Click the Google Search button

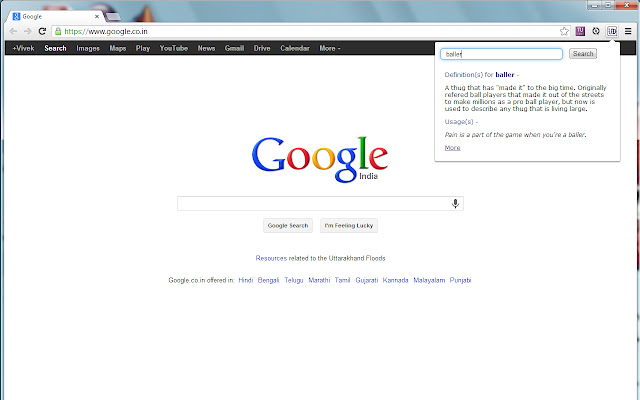pyautogui.click(x=288, y=225)
